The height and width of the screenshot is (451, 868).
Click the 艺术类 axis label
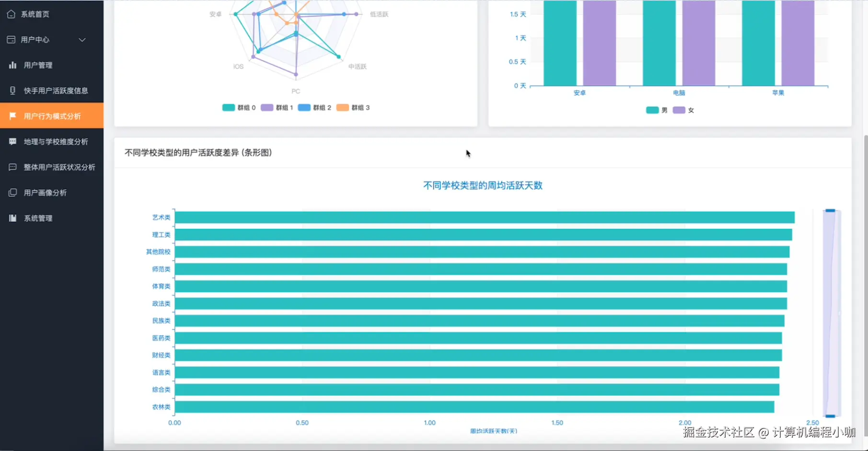point(161,217)
